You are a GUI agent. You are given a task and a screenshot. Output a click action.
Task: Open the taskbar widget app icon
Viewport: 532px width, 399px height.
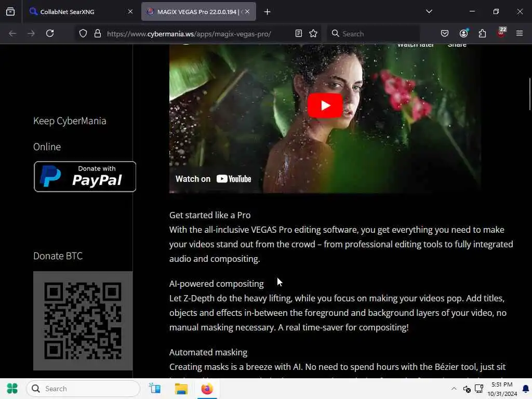point(155,389)
